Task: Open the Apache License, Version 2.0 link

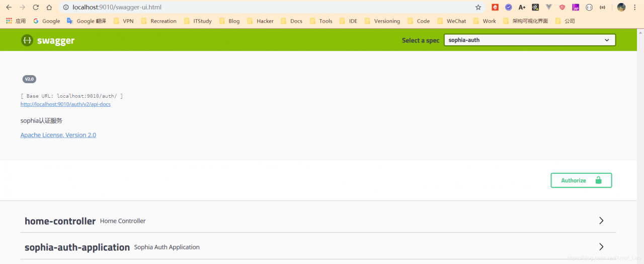Action: pos(58,135)
